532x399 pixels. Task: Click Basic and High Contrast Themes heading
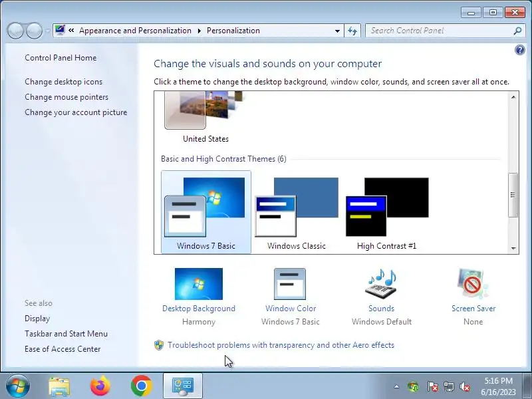[x=223, y=159]
